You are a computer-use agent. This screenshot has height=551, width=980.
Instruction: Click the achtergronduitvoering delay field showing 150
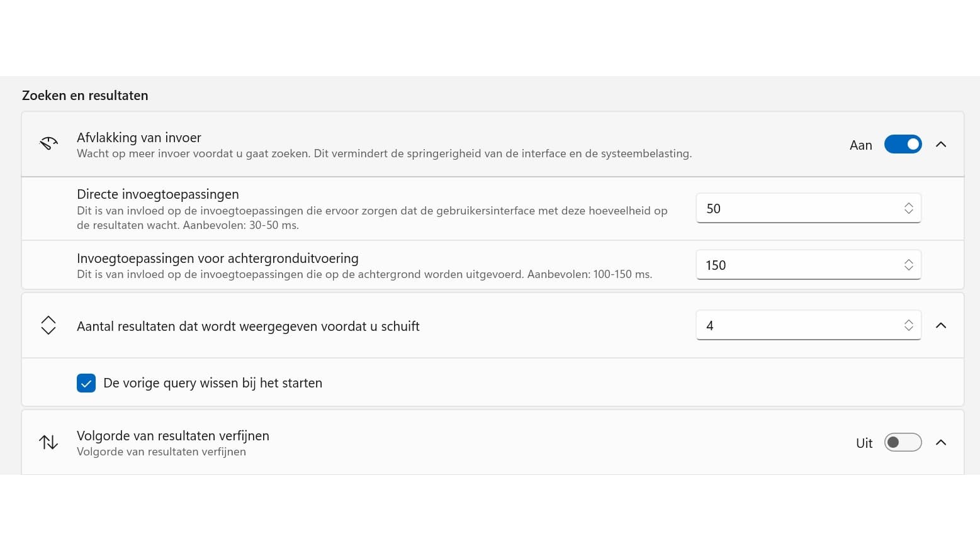(799, 265)
